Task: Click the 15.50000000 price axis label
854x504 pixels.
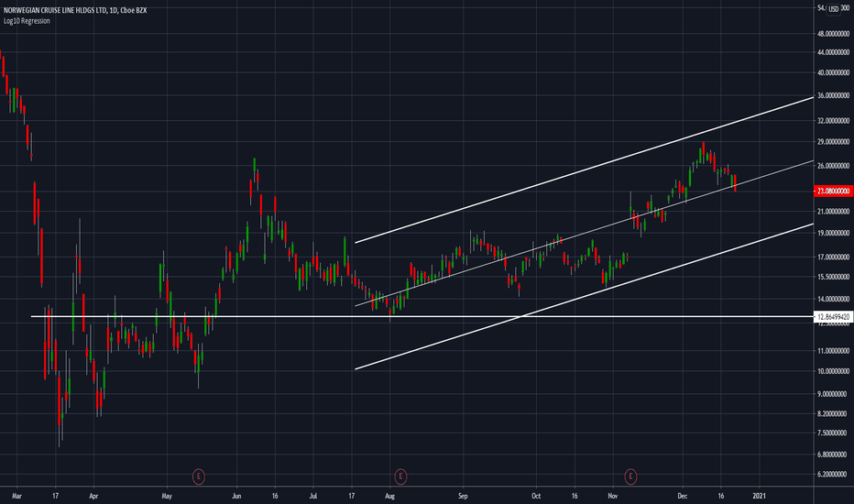Action: (833, 277)
